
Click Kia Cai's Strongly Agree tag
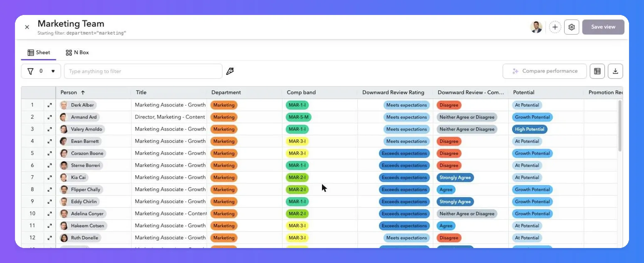click(455, 178)
